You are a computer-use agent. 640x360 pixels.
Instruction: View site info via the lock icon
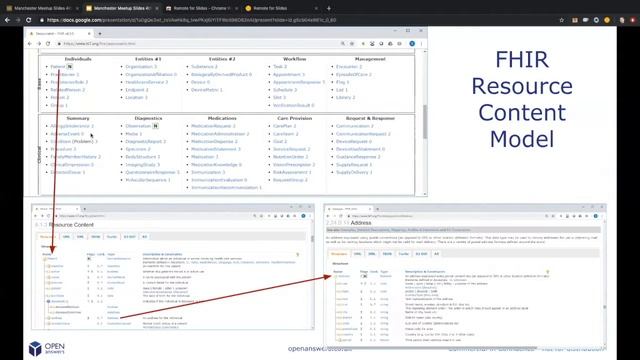click(x=42, y=20)
